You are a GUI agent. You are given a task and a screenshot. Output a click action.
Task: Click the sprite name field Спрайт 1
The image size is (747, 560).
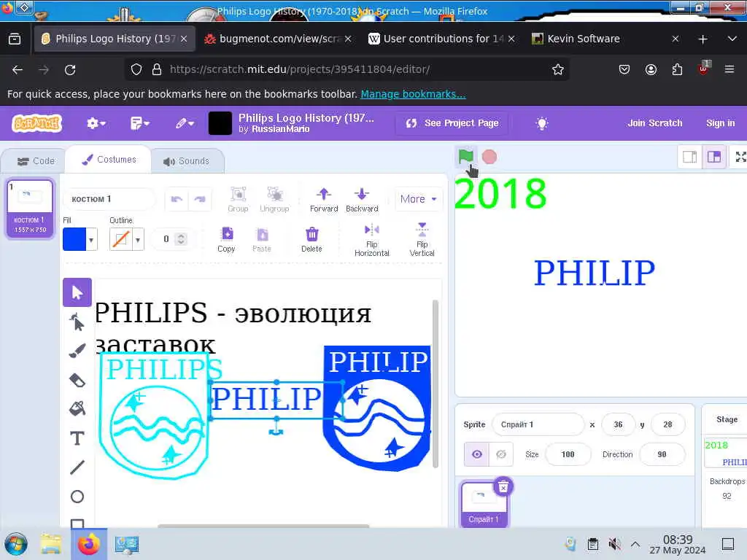coord(538,424)
